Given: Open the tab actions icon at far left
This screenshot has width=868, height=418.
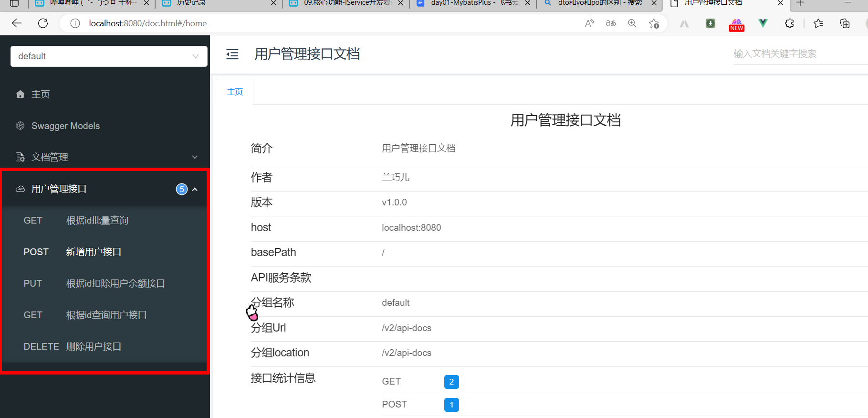Looking at the screenshot, I should [x=14, y=3].
